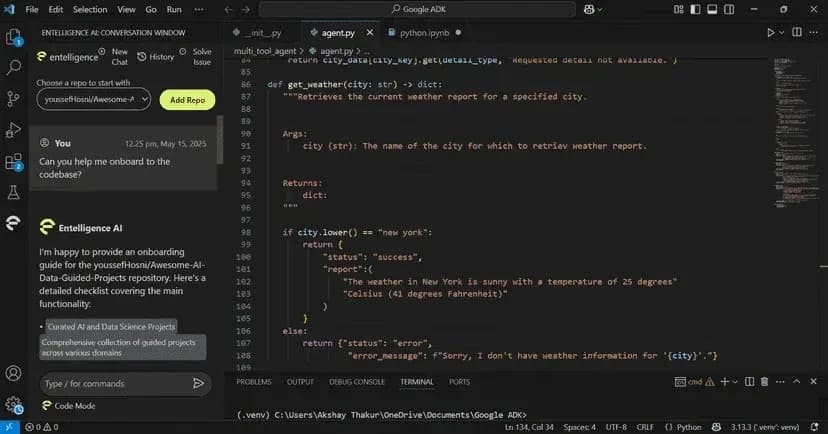Open the Edit menu

(x=55, y=10)
